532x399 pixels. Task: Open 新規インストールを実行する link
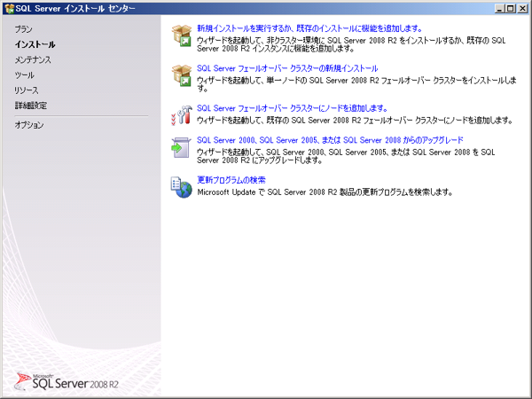tap(309, 28)
